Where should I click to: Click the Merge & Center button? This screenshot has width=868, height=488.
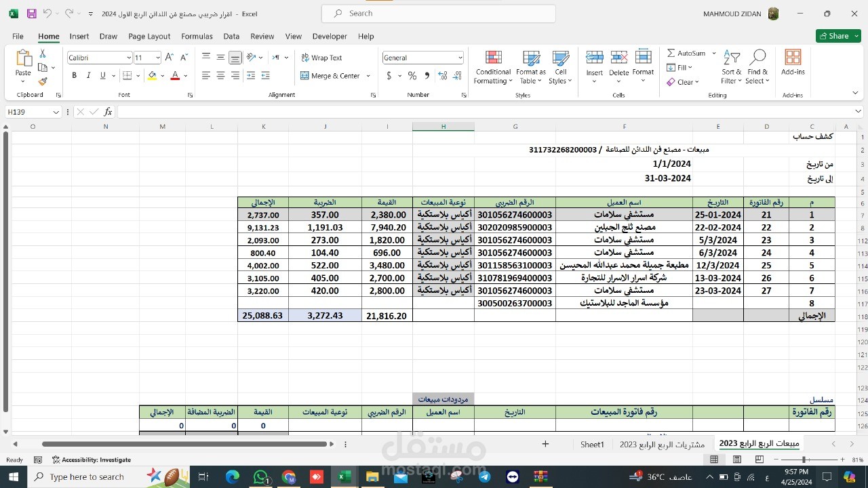tap(330, 76)
